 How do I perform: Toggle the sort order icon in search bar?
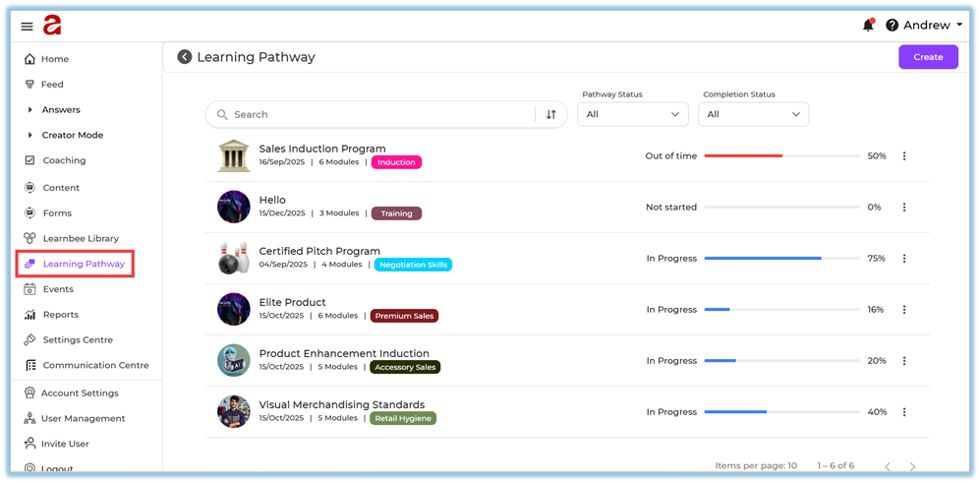coord(551,115)
